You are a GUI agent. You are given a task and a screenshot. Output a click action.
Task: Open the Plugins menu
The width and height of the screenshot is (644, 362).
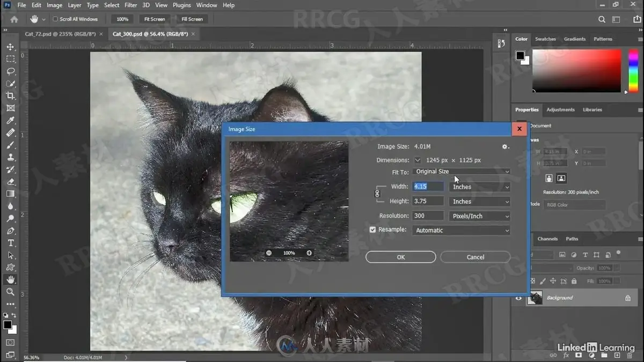click(181, 5)
